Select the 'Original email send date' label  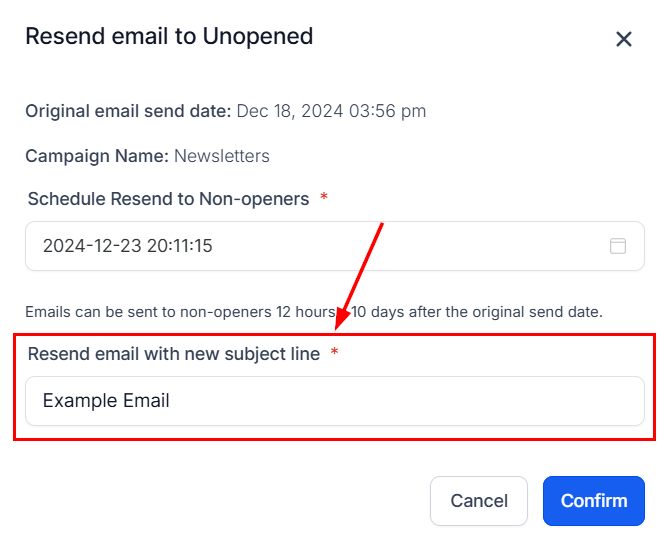[x=128, y=111]
